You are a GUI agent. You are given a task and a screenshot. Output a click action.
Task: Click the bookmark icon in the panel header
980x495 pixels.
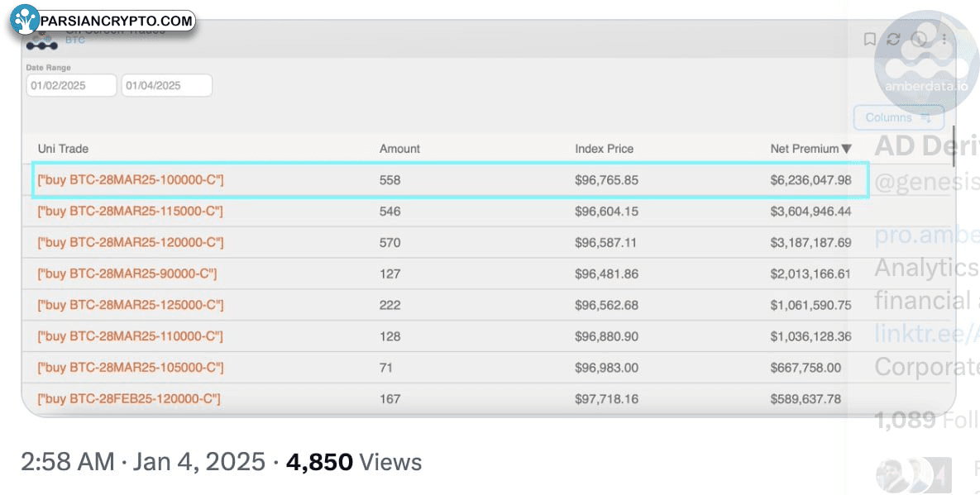tap(869, 39)
